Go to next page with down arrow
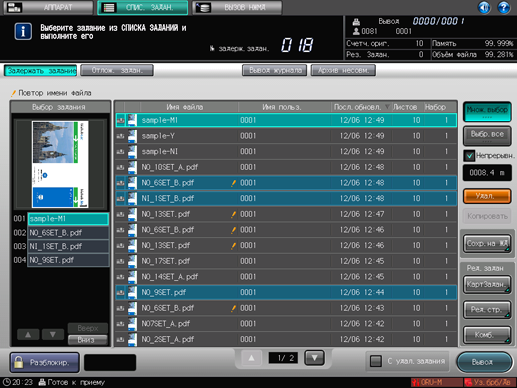The height and width of the screenshot is (388, 517). click(x=314, y=358)
